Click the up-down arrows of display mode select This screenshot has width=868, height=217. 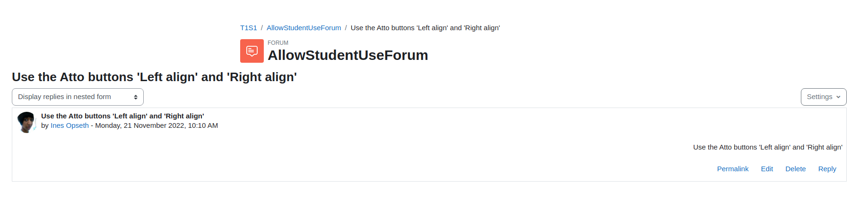136,97
